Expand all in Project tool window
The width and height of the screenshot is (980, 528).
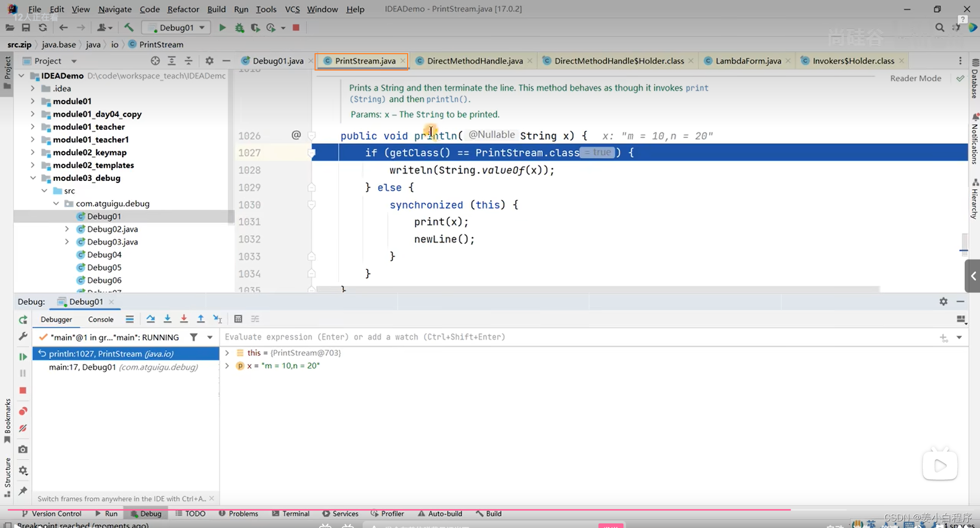point(172,61)
